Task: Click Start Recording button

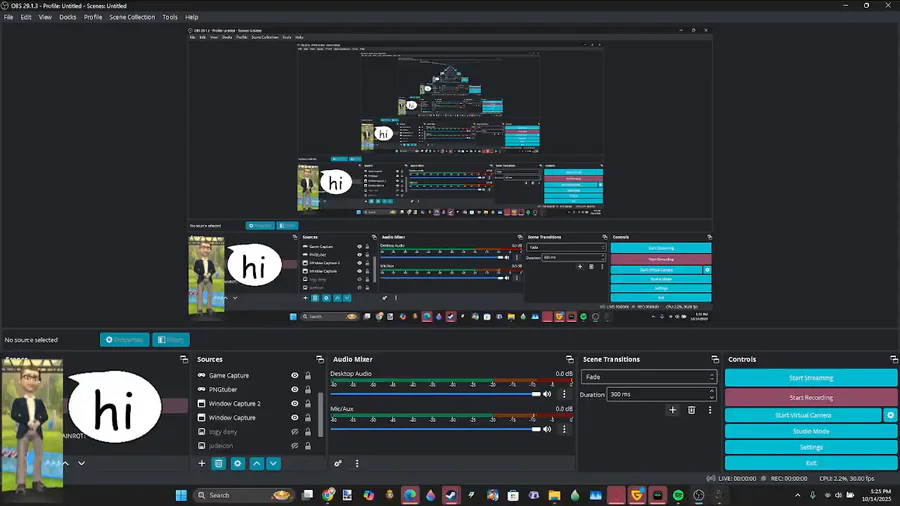Action: (x=810, y=398)
